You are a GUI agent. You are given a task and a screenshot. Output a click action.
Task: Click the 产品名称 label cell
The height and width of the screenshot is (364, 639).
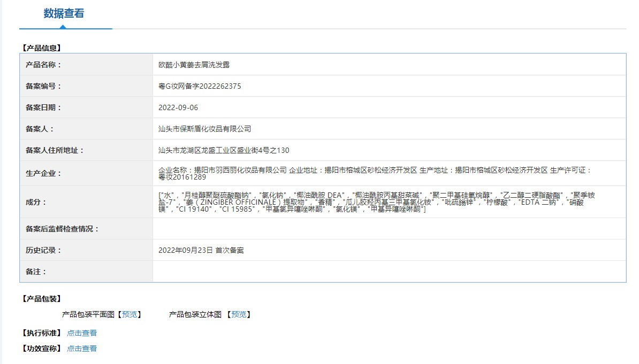(x=86, y=65)
